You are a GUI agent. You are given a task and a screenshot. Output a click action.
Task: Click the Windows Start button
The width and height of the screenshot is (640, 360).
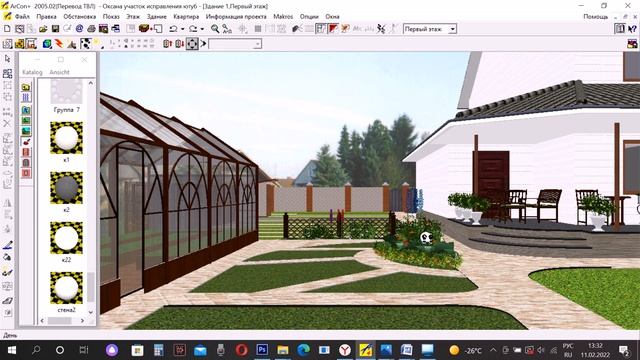point(11,350)
